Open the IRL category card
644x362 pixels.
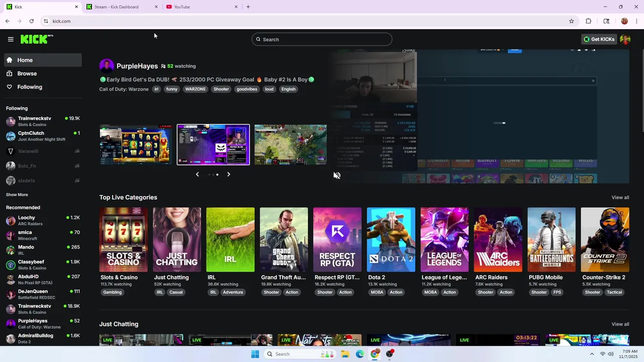tap(230, 240)
